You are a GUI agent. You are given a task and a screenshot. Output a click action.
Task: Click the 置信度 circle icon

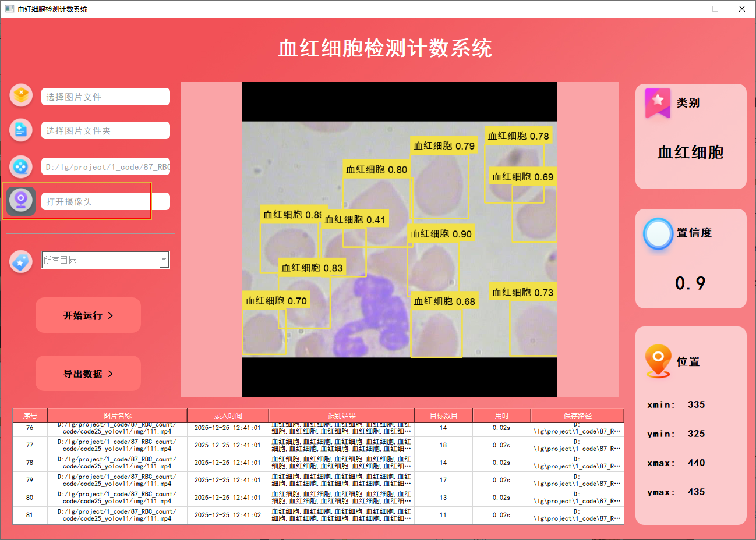(658, 234)
